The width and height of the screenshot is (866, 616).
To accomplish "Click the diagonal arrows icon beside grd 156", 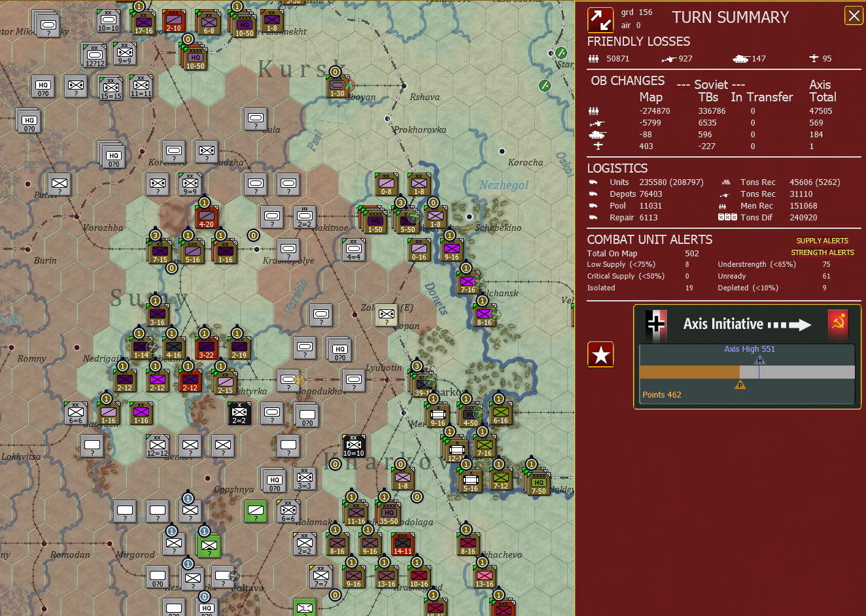I will click(600, 20).
